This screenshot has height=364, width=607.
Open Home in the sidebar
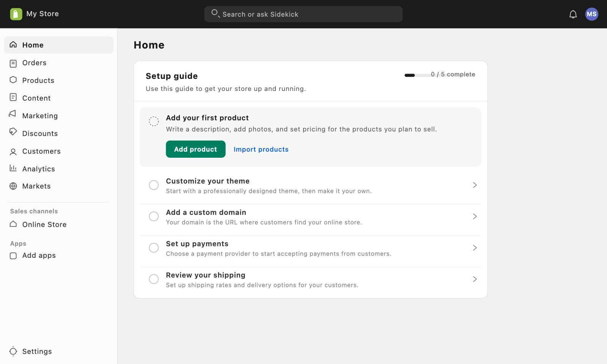pyautogui.click(x=59, y=45)
